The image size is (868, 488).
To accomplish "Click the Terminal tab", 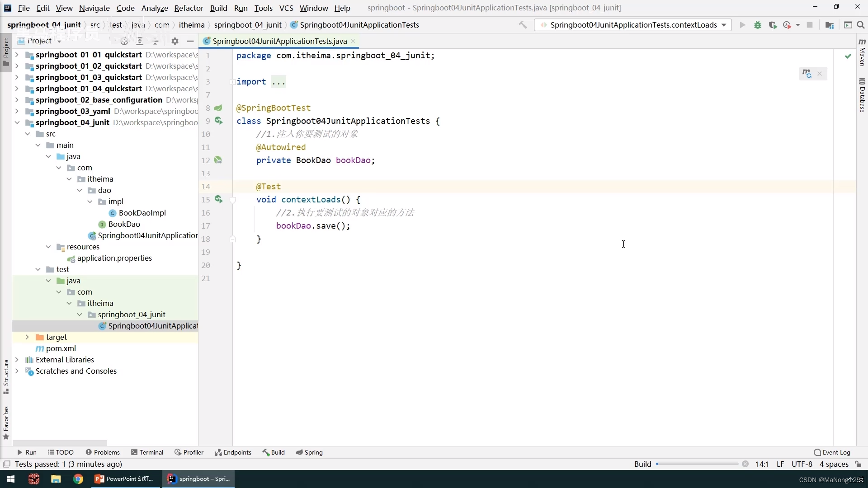I will tap(151, 452).
